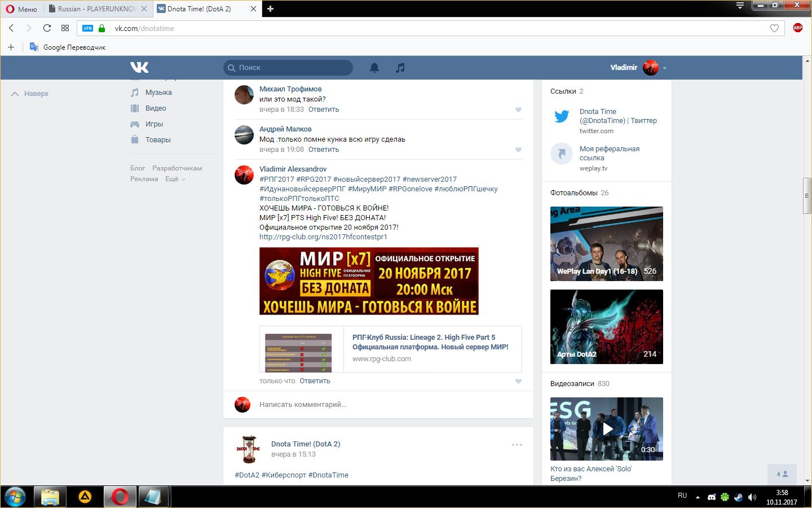This screenshot has width=812, height=508.
Task: Reload the page in Opera
Action: tap(47, 28)
